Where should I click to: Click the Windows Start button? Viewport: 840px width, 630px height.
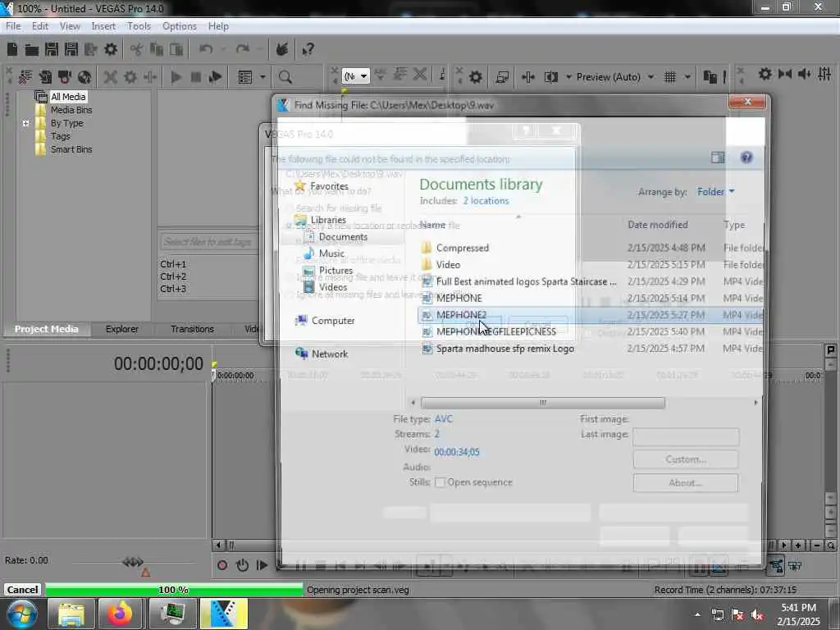(x=21, y=614)
